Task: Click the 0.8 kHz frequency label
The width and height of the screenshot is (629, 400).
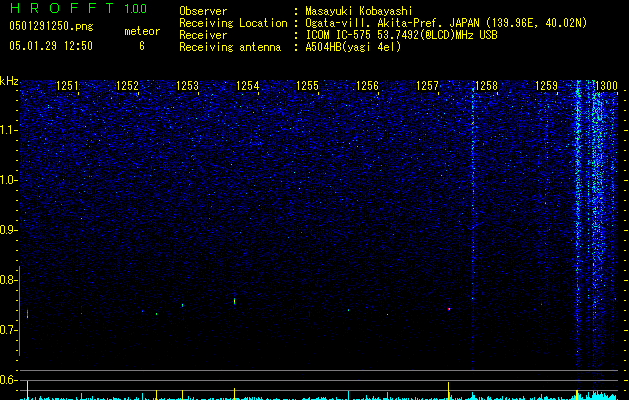Action: pyautogui.click(x=9, y=280)
